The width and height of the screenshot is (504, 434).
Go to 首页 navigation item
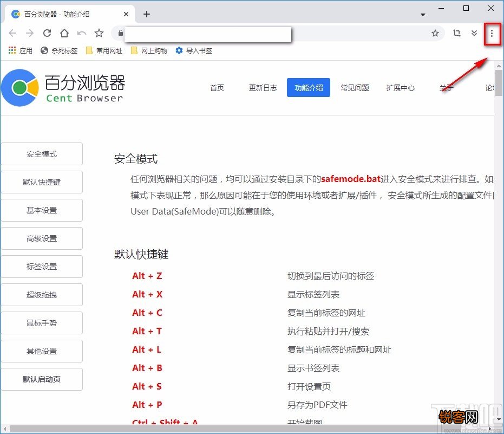pos(217,88)
